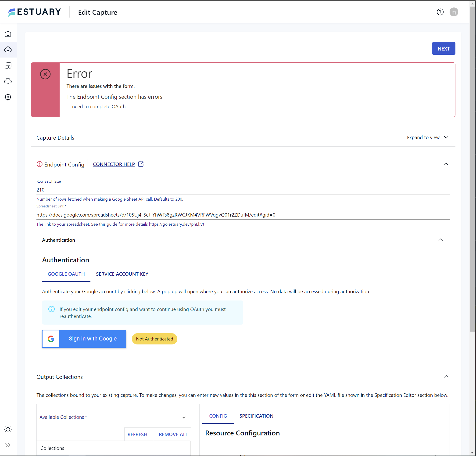
Task: Open the Connector Help link
Action: point(114,164)
